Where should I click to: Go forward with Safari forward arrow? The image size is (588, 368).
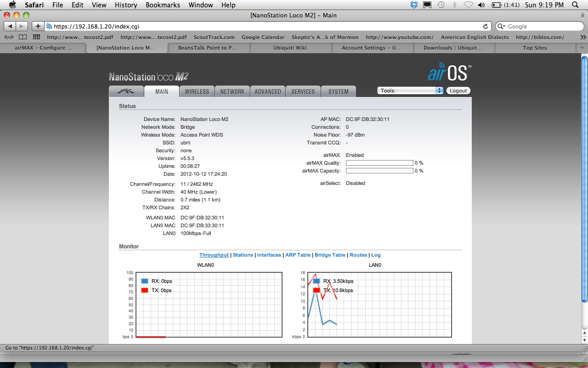click(22, 26)
